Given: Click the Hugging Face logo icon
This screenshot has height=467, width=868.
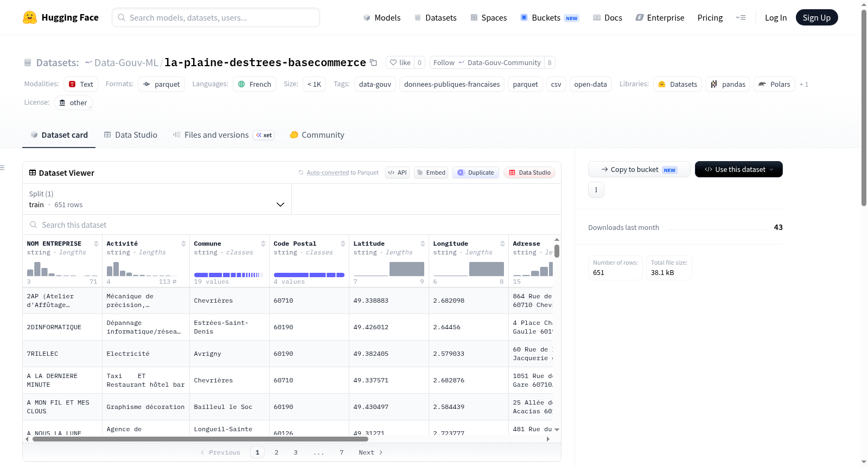Looking at the screenshot, I should [x=30, y=17].
